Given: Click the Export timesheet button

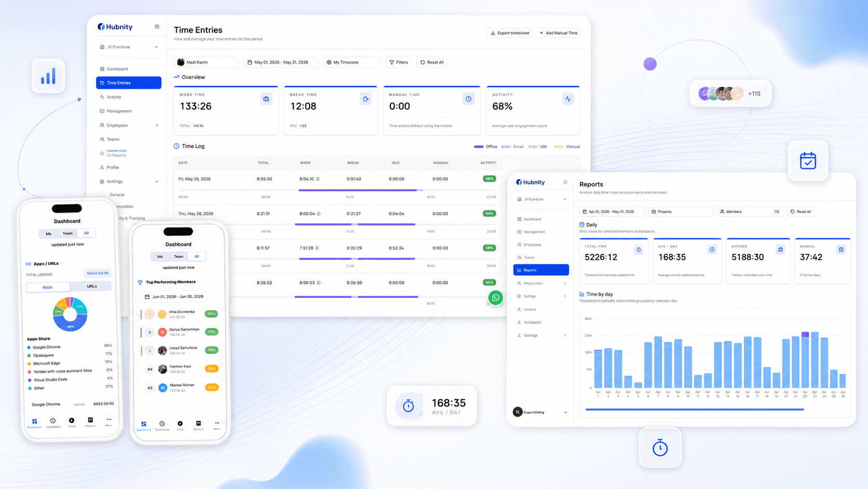Looking at the screenshot, I should pos(510,33).
